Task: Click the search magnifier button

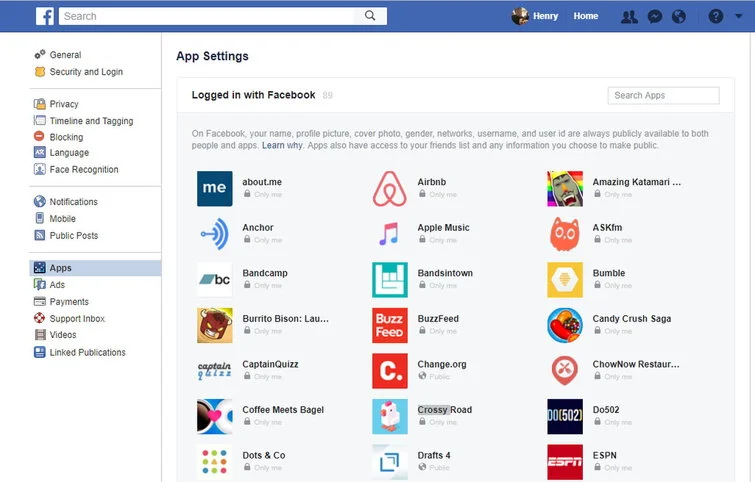Action: (x=370, y=16)
